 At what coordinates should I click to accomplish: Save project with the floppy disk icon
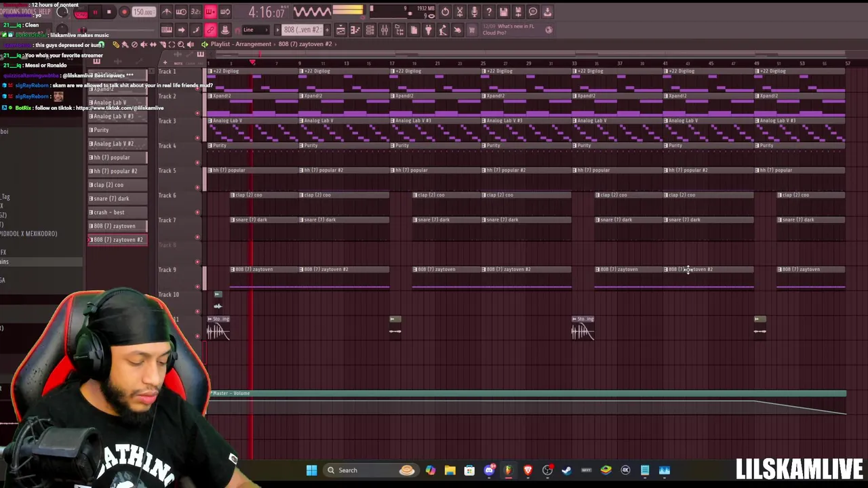503,12
